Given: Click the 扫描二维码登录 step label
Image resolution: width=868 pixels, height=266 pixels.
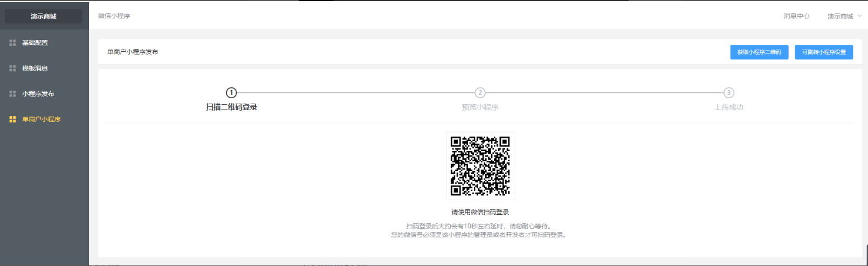Looking at the screenshot, I should point(231,107).
